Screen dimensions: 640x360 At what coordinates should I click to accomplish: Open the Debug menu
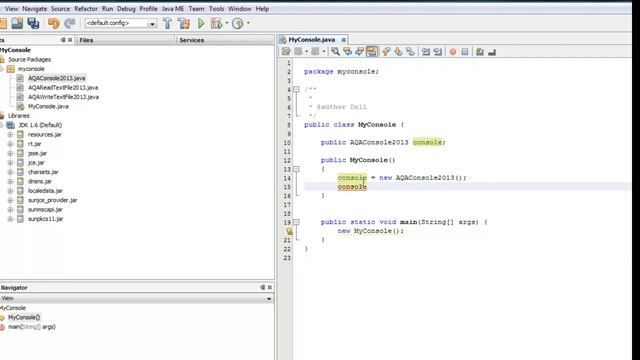click(126, 9)
